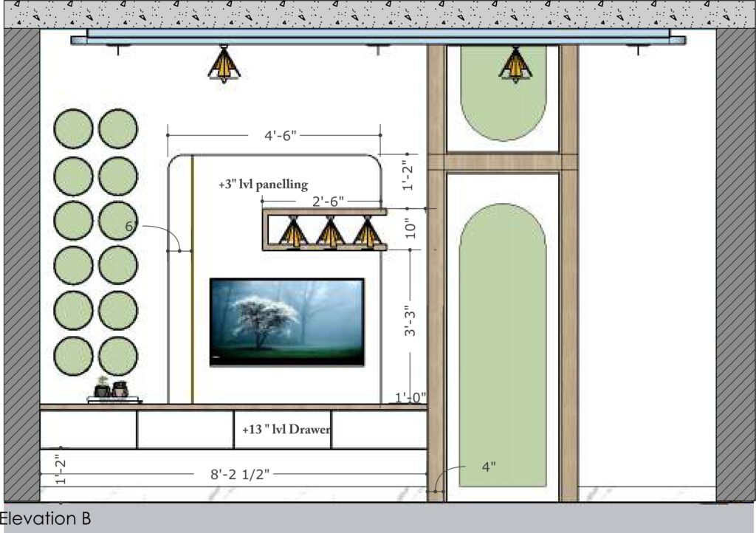Select the 4" dimension label near door frame

[488, 467]
